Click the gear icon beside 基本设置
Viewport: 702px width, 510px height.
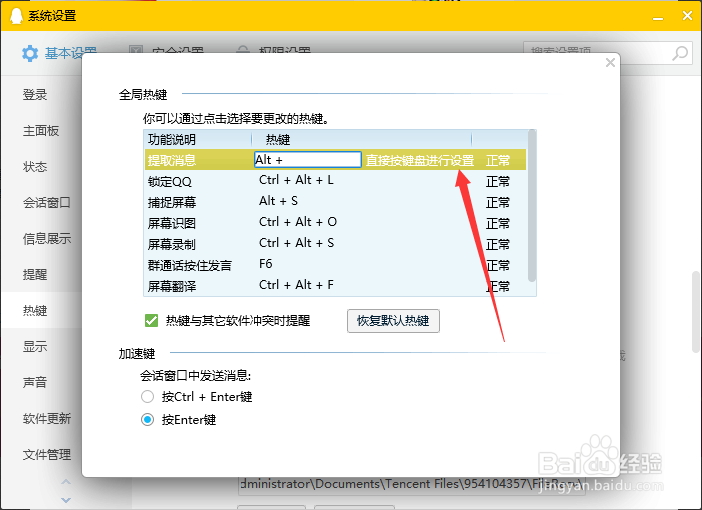click(x=30, y=53)
